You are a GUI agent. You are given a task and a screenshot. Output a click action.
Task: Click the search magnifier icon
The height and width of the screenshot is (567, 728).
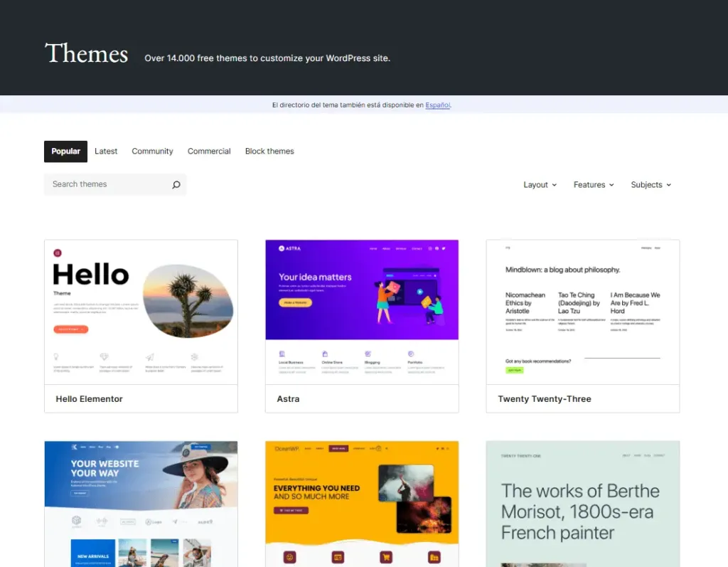click(x=176, y=185)
